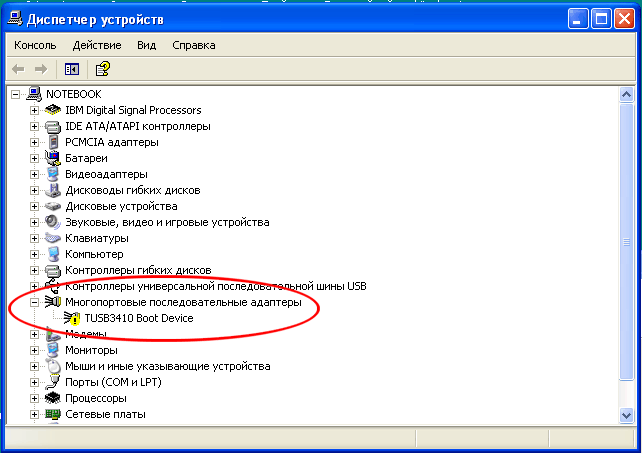Image resolution: width=642 pixels, height=453 pixels.
Task: Expand Дисководы гибких дисков node
Action: pyautogui.click(x=34, y=190)
